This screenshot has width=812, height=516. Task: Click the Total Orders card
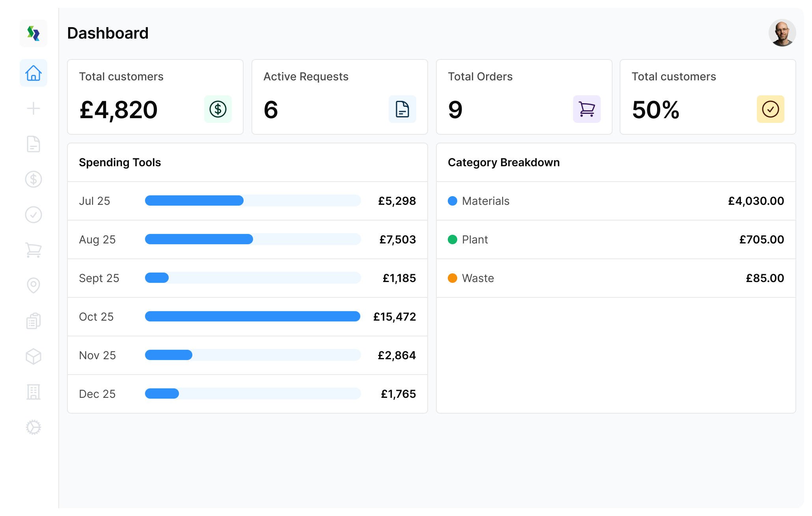(x=524, y=97)
